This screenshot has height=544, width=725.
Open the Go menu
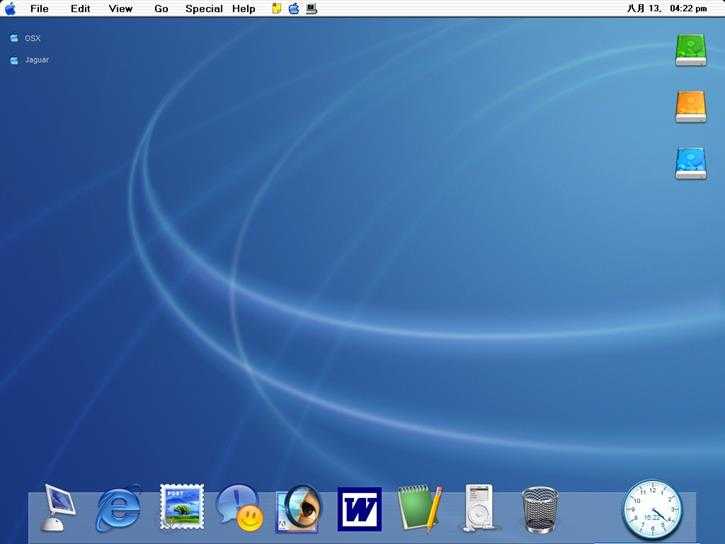pyautogui.click(x=161, y=9)
